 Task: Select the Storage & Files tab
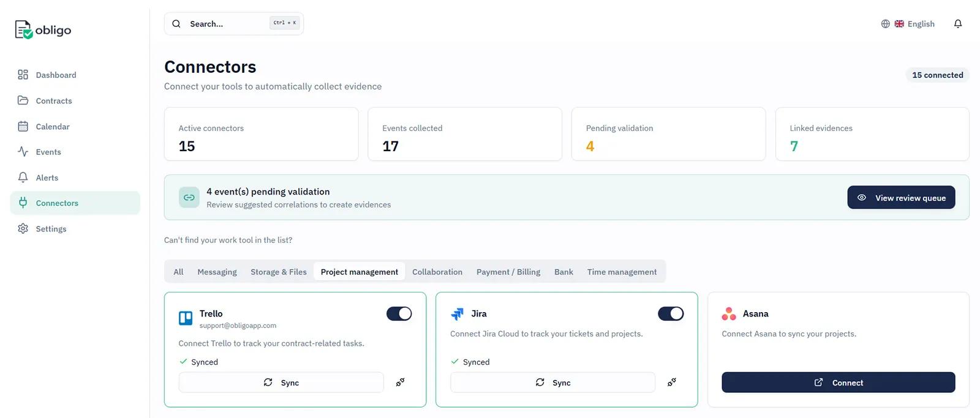(x=278, y=272)
